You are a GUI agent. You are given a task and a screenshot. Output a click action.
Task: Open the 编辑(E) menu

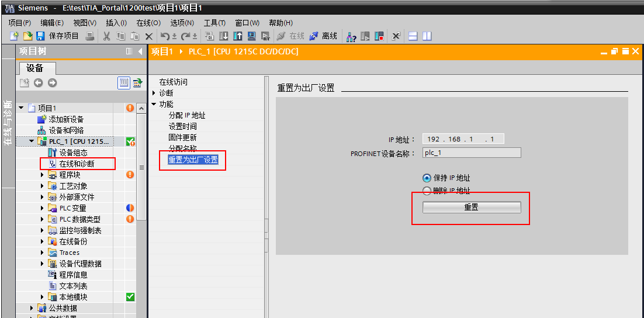click(52, 23)
